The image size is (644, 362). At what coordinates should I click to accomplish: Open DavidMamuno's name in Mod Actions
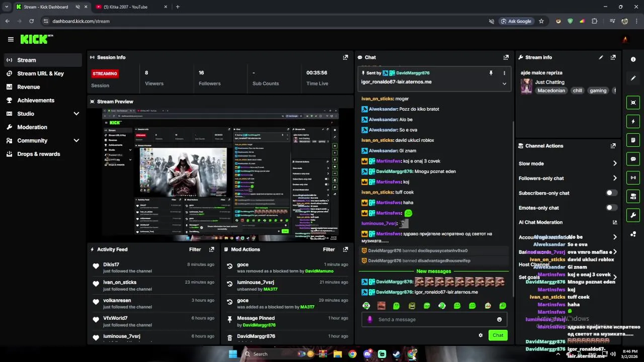[x=319, y=271]
